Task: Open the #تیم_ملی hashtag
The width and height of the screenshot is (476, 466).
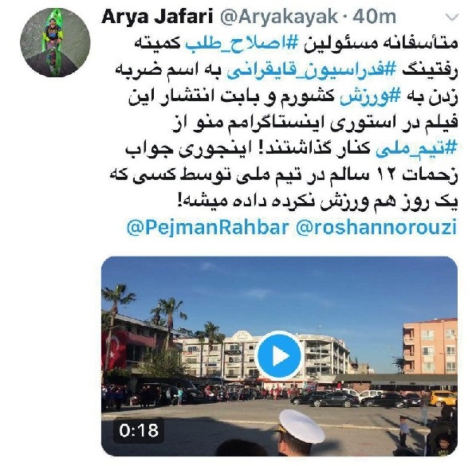Action: (x=416, y=149)
